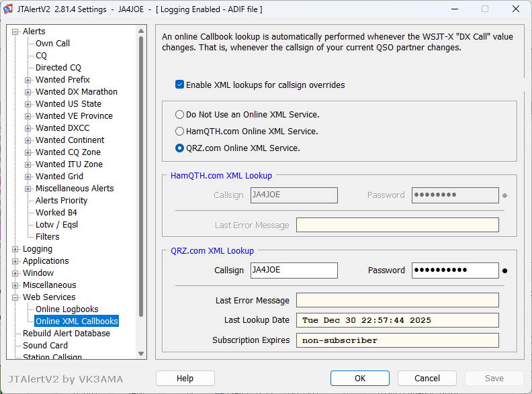The image size is (532, 394).
Task: Select Wanted DXCC label in tree
Action: tap(62, 128)
